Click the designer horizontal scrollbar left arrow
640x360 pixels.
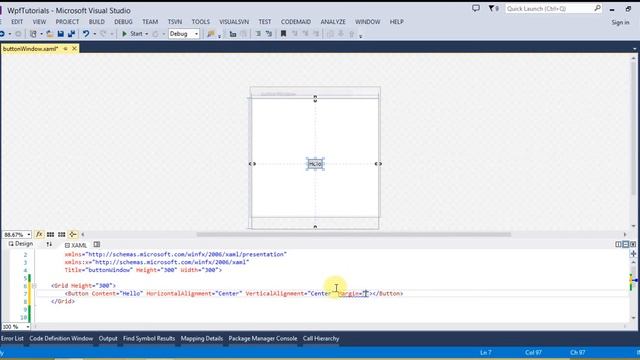(x=83, y=234)
